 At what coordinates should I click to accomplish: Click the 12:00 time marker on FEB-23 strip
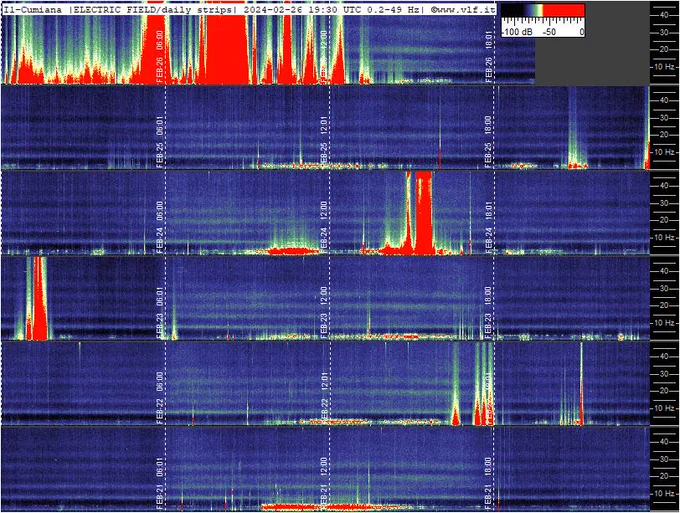click(324, 294)
